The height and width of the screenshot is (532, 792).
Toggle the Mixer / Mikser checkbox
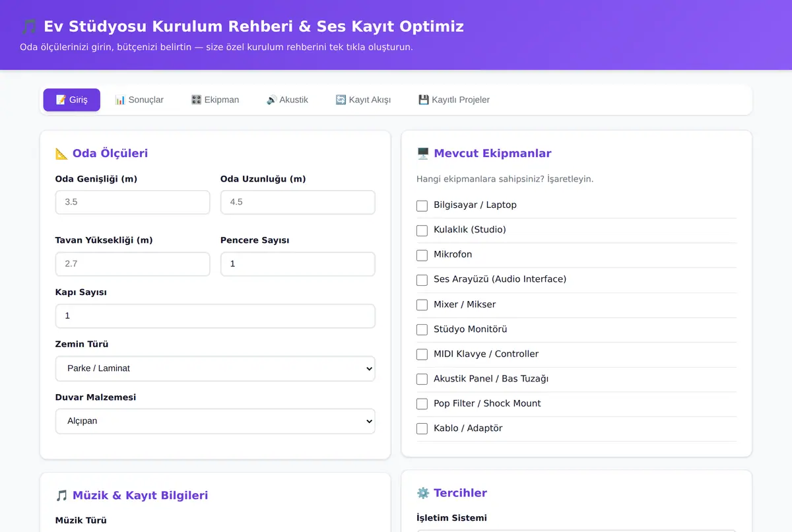422,305
